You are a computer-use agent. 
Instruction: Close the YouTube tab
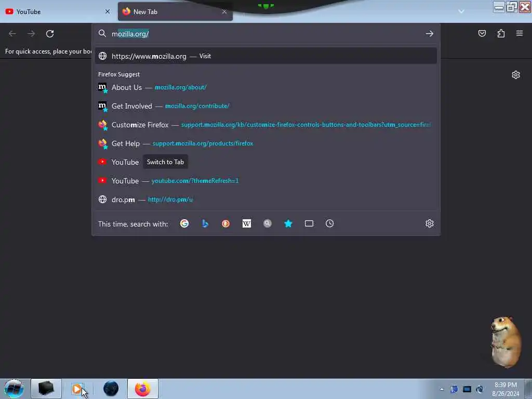[108, 11]
